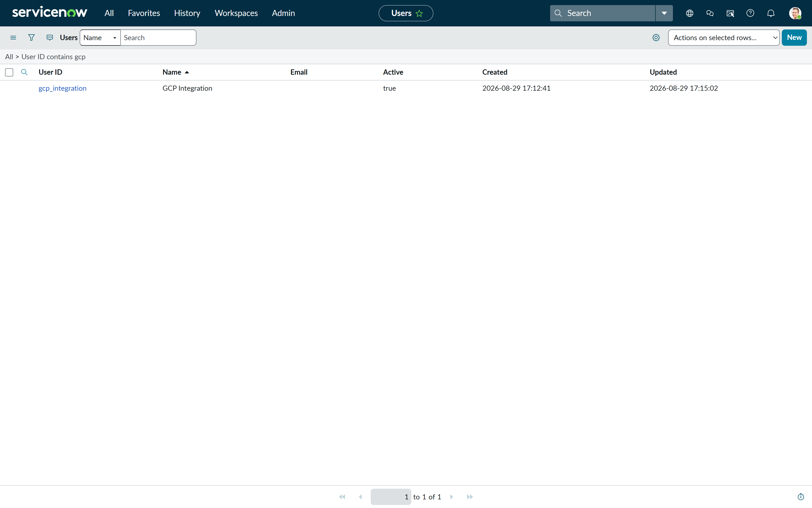This screenshot has height=508, width=812.
Task: Sort by the Email column header
Action: tap(299, 72)
